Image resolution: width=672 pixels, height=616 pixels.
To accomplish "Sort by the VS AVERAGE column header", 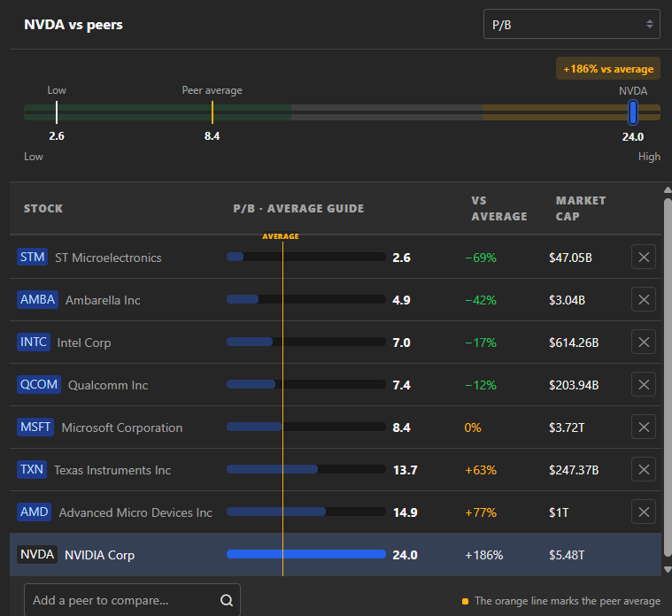I will pos(499,209).
